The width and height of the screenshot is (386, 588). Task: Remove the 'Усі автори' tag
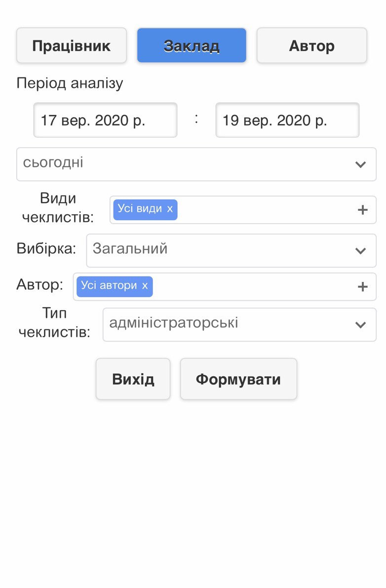pos(145,286)
